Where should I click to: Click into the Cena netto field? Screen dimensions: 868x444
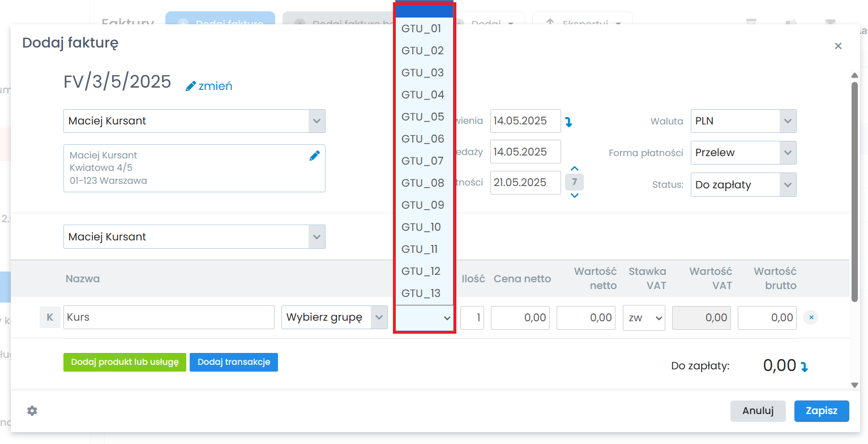[x=520, y=318]
